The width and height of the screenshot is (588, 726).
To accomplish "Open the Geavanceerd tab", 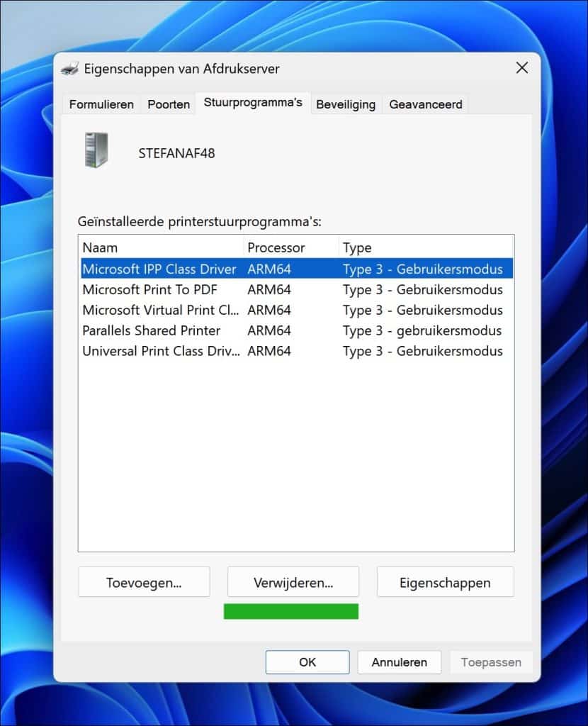I will tap(426, 104).
